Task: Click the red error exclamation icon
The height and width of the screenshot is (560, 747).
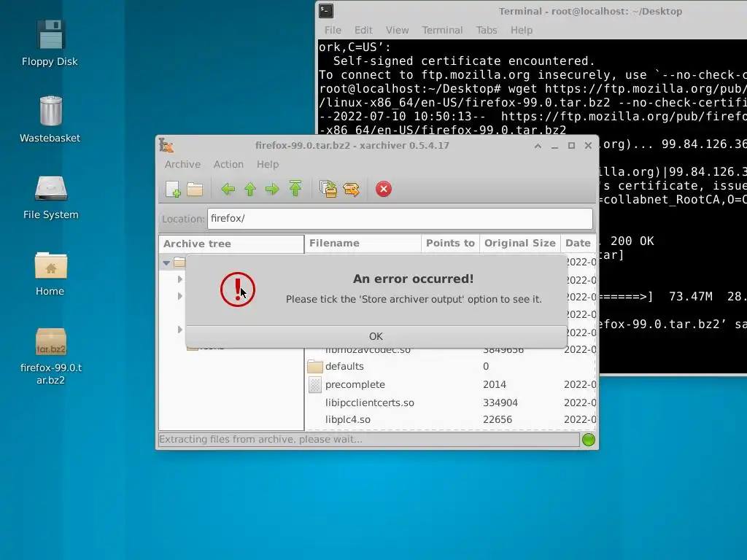Action: (x=237, y=289)
